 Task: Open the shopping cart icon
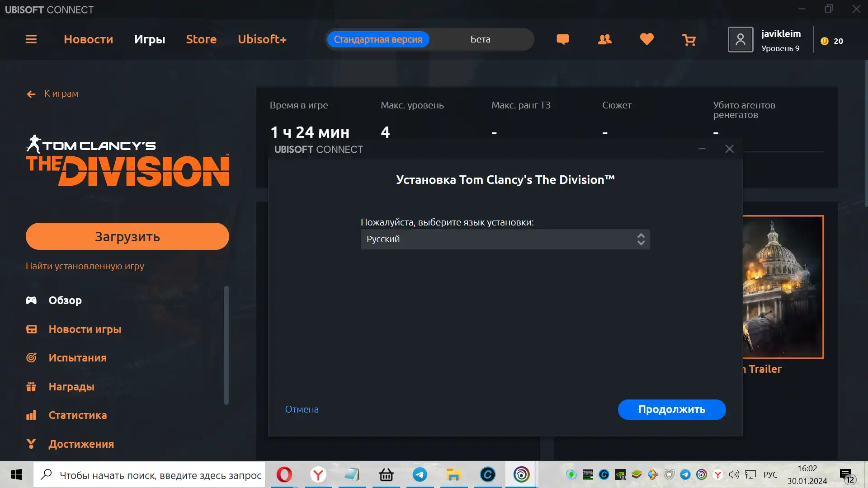point(689,40)
